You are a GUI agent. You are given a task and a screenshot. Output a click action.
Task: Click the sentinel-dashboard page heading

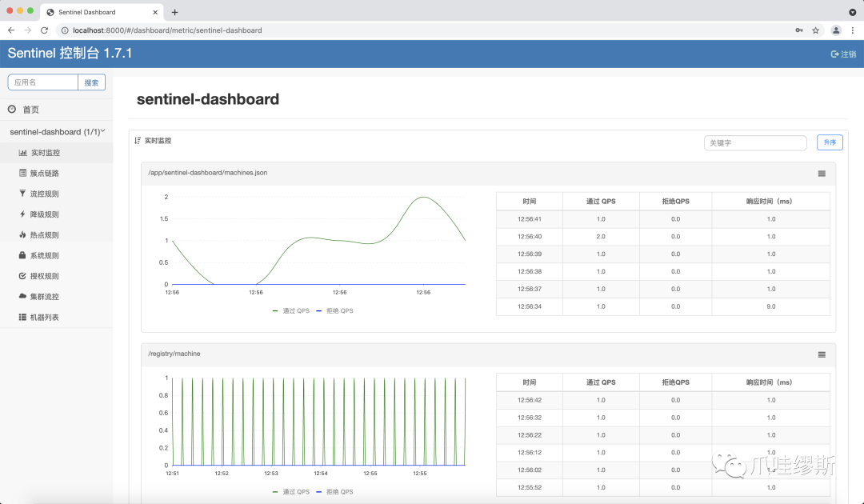point(208,99)
